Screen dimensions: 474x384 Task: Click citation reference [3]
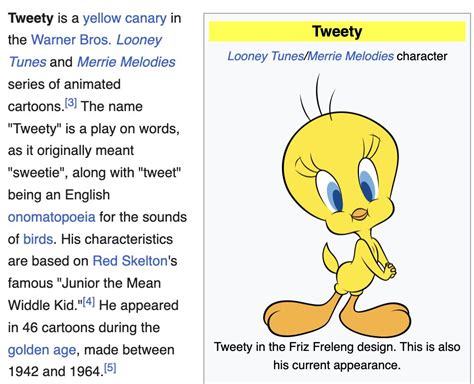tap(71, 103)
